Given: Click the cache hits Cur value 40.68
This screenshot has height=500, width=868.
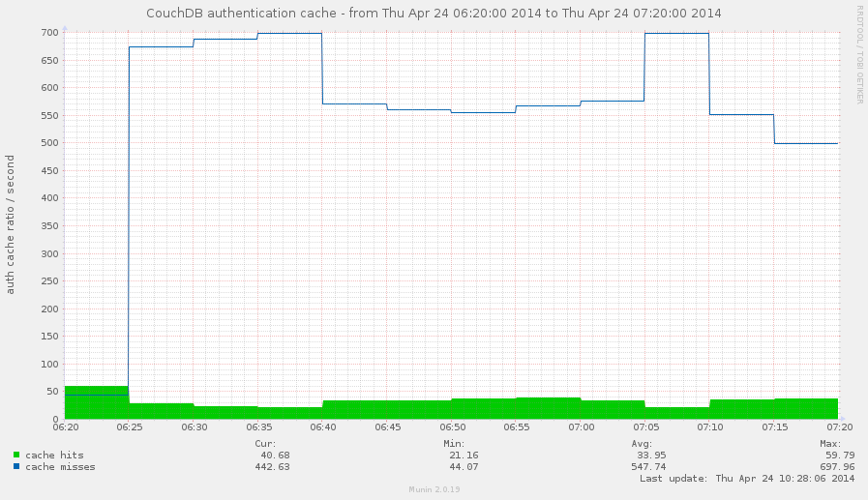Looking at the screenshot, I should click(x=275, y=456).
